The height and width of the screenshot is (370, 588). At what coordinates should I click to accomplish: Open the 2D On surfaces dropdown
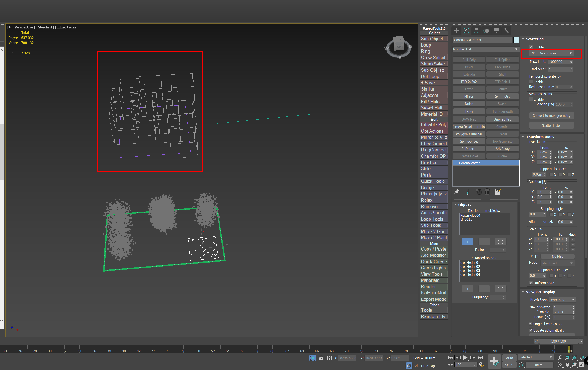(x=551, y=53)
